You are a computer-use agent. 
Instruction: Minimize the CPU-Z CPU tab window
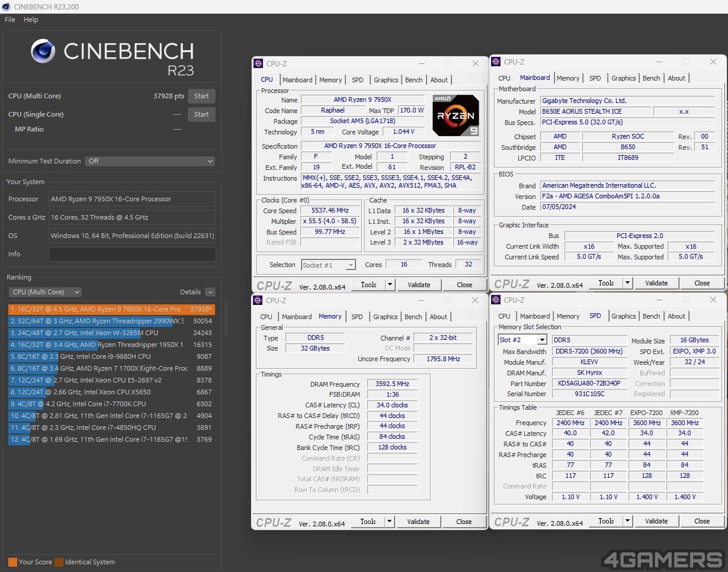421,63
